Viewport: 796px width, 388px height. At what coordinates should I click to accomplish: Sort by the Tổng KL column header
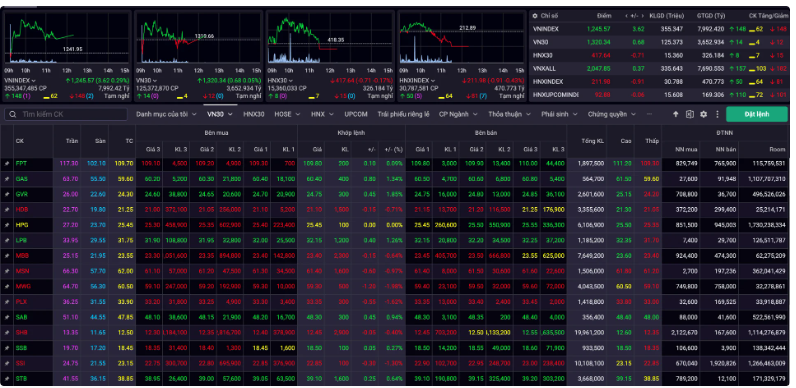point(593,141)
